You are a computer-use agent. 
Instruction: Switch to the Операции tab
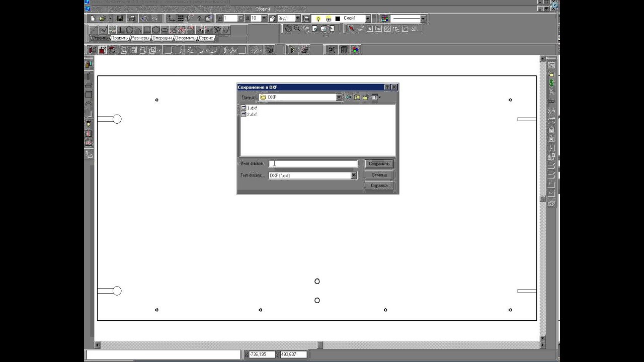tap(163, 38)
